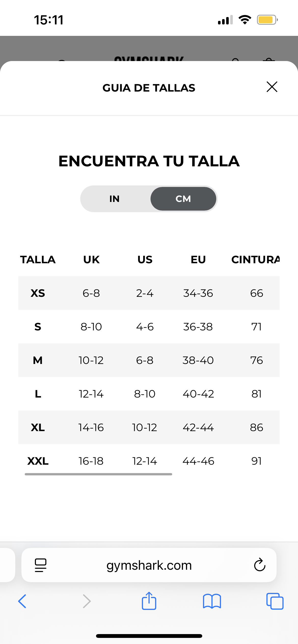
Task: Tap the M size row label
Action: coord(38,360)
